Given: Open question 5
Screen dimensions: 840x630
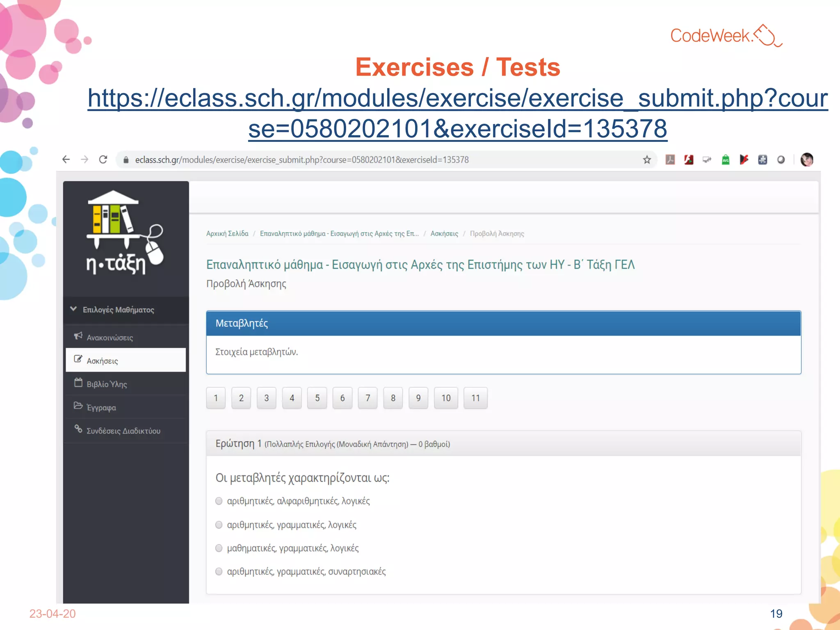Looking at the screenshot, I should tap(317, 398).
